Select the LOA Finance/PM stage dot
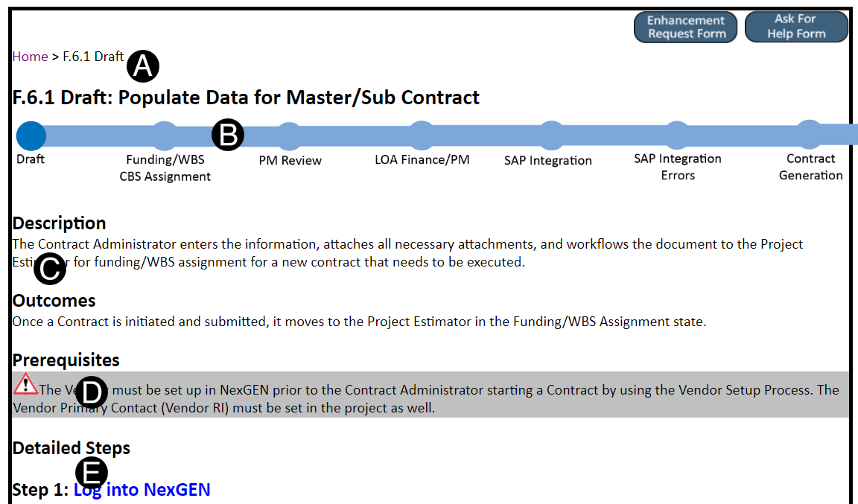Image resolution: width=858 pixels, height=504 pixels. [422, 135]
